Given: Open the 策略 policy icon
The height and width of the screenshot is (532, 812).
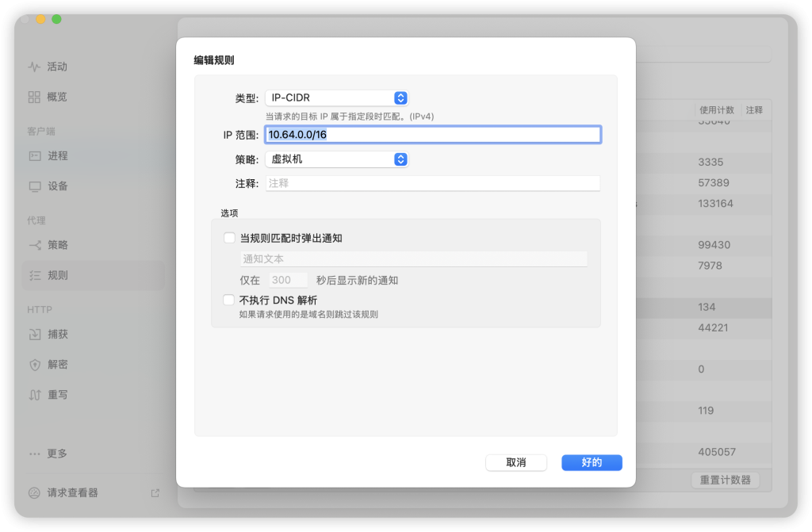Looking at the screenshot, I should point(35,245).
